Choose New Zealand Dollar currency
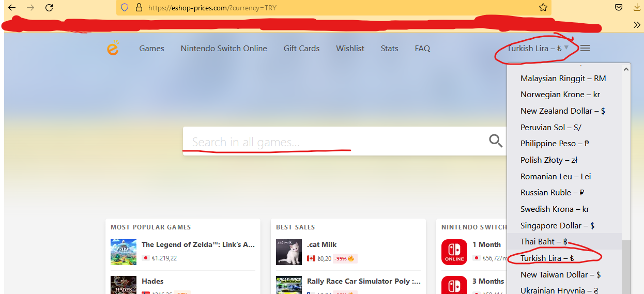The image size is (644, 294). coord(564,111)
